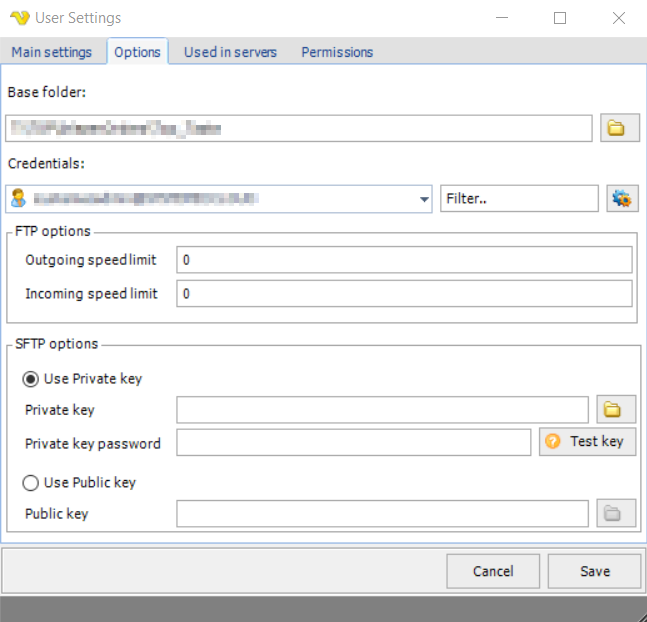Image resolution: width=647 pixels, height=622 pixels.
Task: Save the user settings
Action: pyautogui.click(x=594, y=571)
